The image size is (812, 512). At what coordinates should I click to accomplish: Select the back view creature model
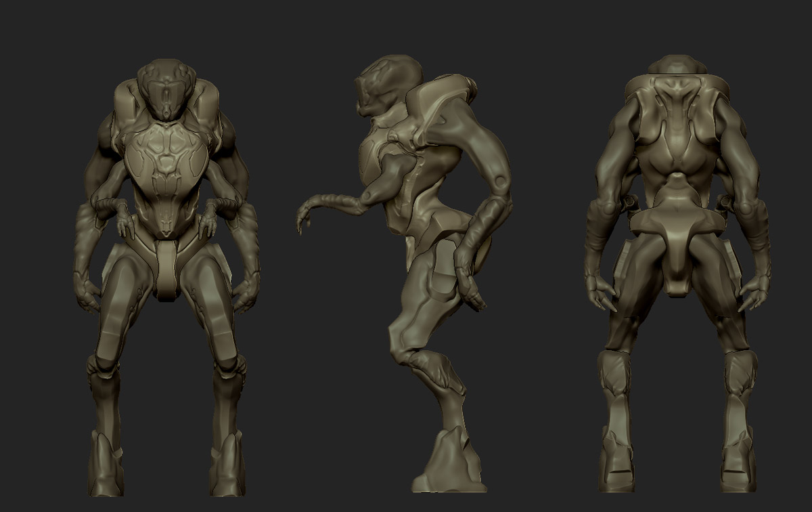677,274
